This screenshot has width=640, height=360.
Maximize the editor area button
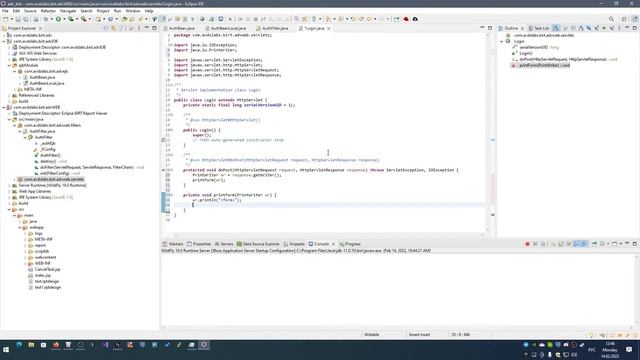[x=490, y=28]
